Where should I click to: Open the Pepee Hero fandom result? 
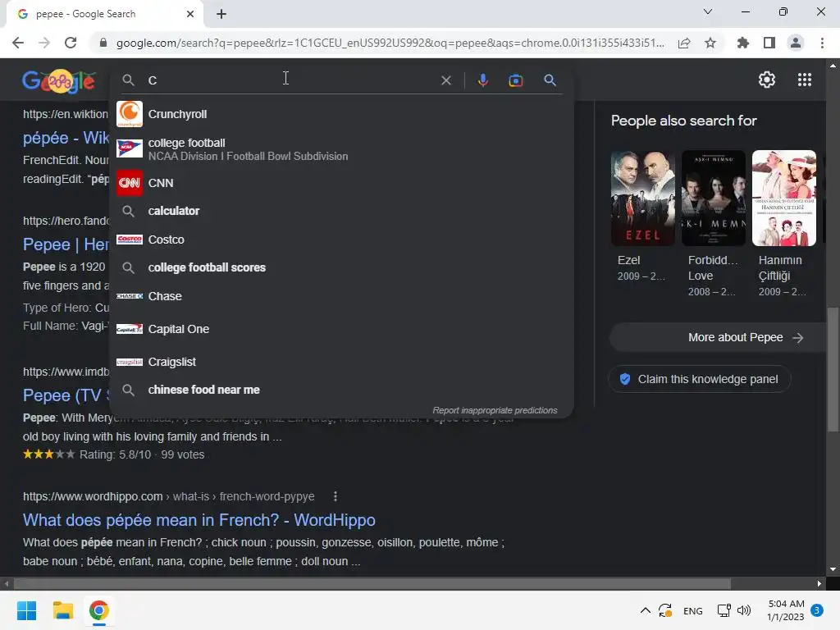66,244
